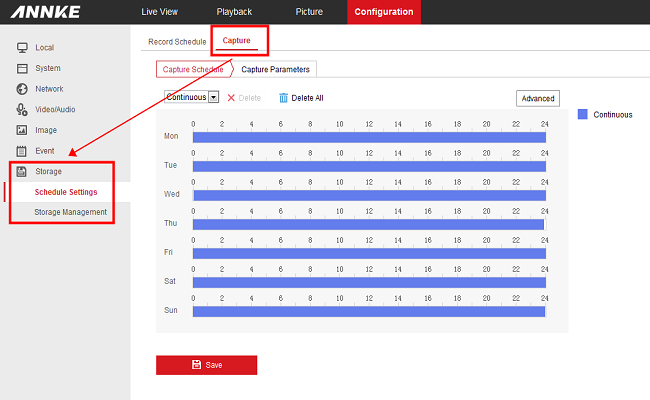Click the Fri day label
The image size is (650, 400).
tap(168, 252)
